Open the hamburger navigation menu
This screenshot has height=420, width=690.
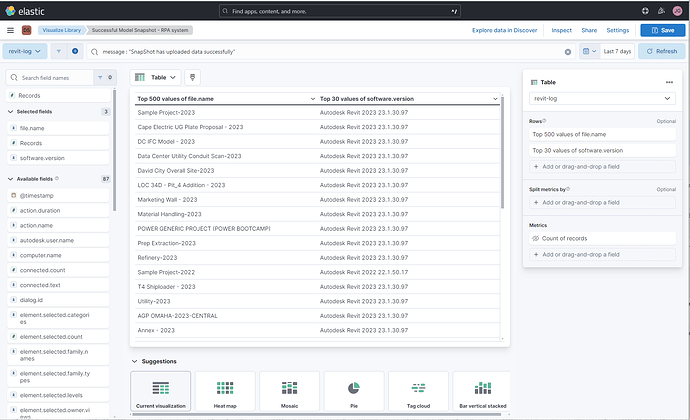click(11, 30)
